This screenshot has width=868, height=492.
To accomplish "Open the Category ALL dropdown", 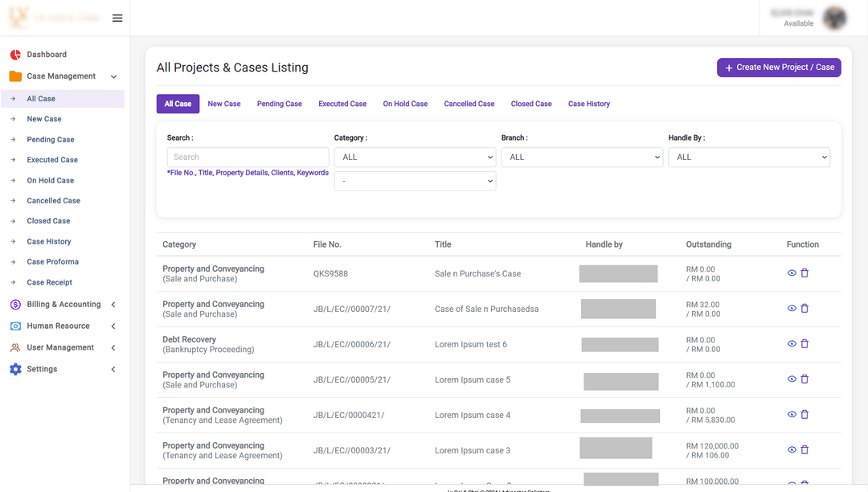I will click(415, 157).
